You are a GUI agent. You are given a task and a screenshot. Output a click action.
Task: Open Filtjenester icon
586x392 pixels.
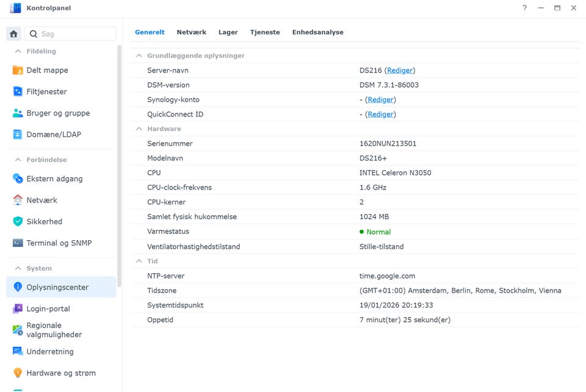click(x=18, y=91)
